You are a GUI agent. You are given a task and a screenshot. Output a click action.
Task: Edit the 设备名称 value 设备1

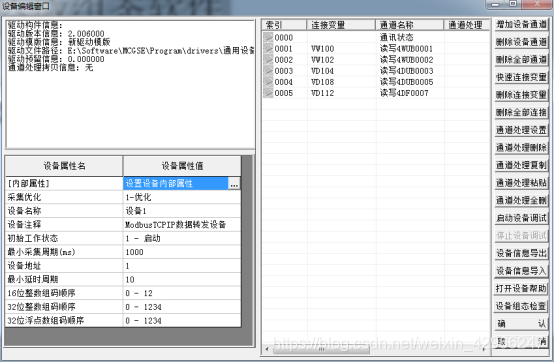coord(182,211)
